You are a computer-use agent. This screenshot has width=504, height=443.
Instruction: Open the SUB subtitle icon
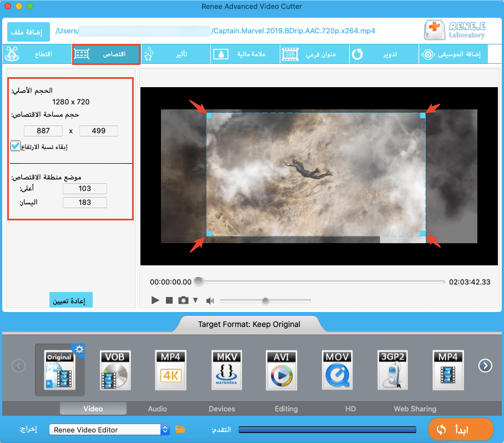(x=290, y=54)
